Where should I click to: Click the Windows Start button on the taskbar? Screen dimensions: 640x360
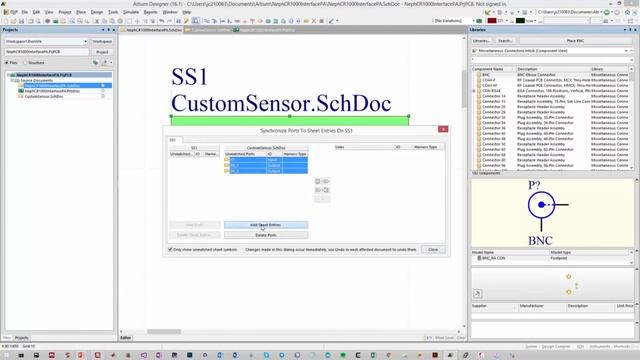click(6, 355)
